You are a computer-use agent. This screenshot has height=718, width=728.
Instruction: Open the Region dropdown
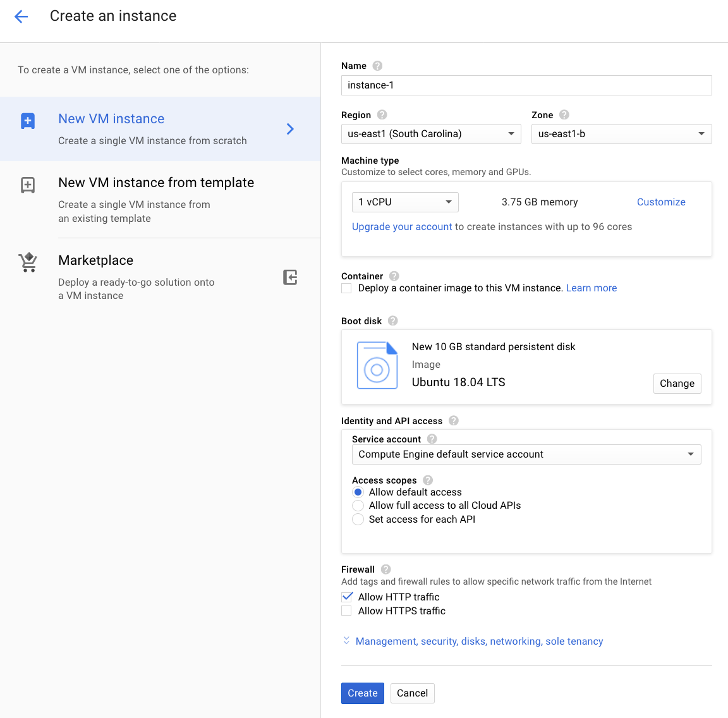(431, 134)
